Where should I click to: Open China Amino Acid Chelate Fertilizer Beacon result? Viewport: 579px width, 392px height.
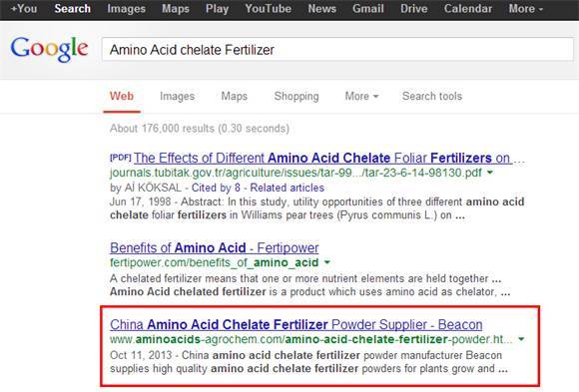(296, 324)
